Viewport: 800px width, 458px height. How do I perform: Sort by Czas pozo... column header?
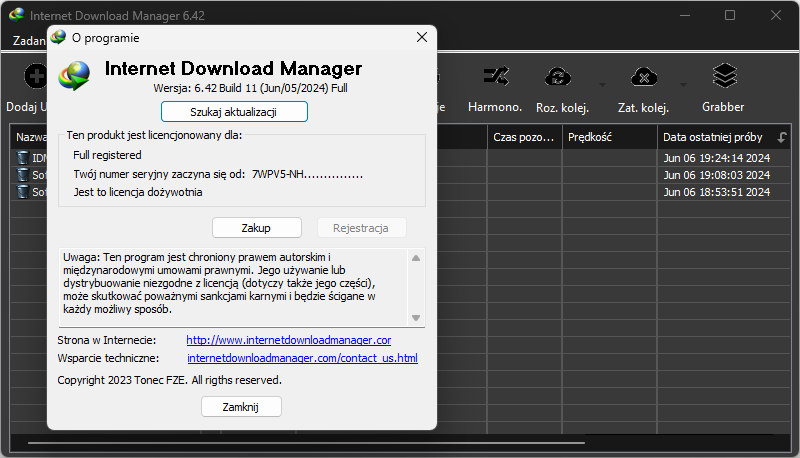click(x=524, y=137)
